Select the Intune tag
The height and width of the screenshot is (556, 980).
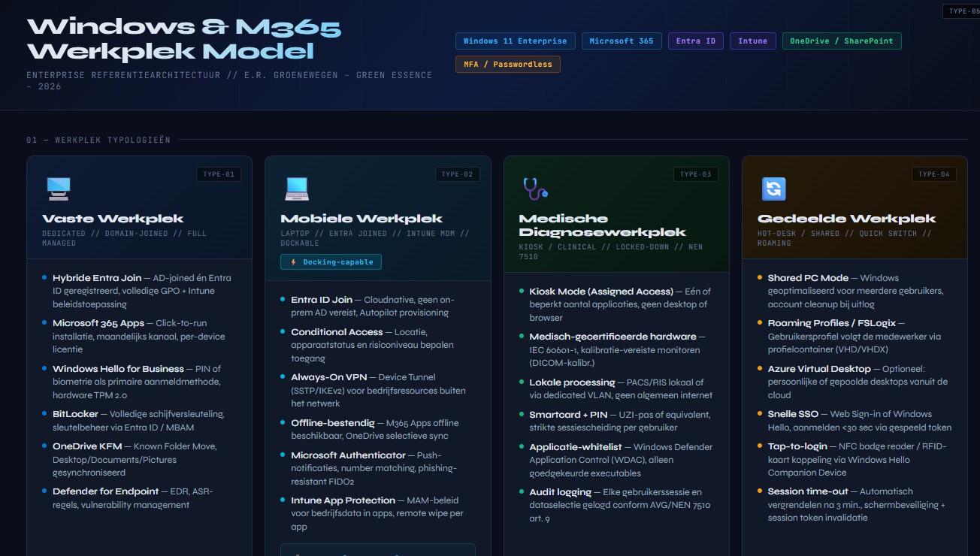752,41
